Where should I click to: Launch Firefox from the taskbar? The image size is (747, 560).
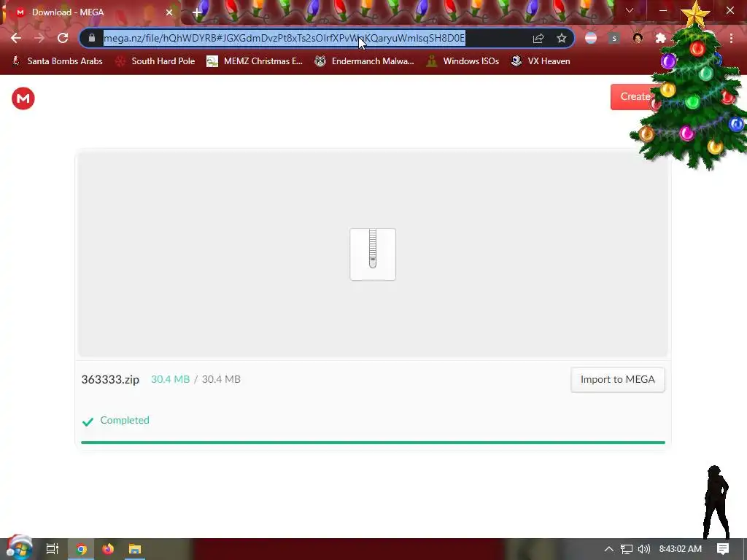(x=108, y=549)
